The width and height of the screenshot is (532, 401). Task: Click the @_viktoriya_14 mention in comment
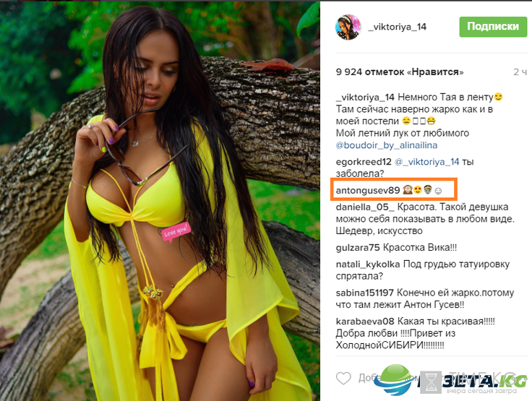coord(426,162)
